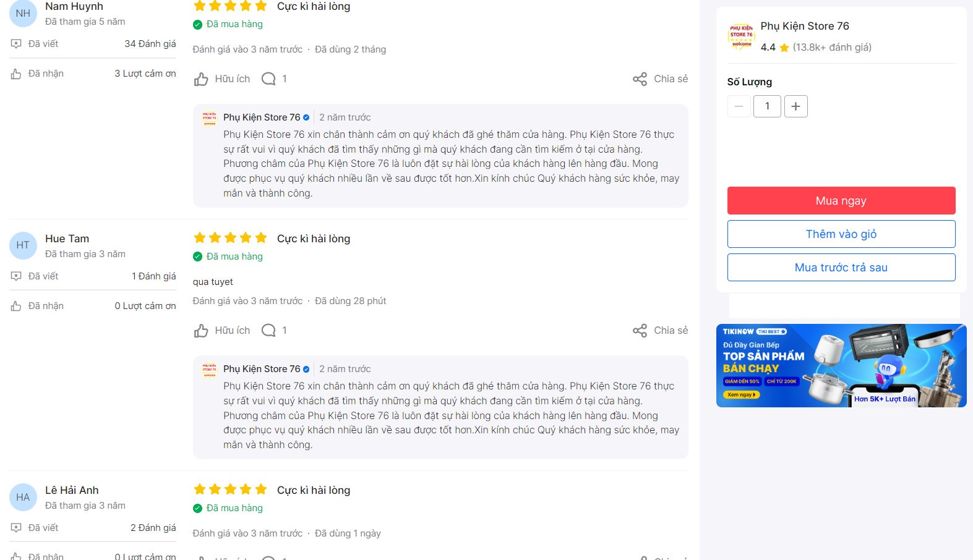Share Hue Tam's review via Chia sẻ

(x=660, y=331)
